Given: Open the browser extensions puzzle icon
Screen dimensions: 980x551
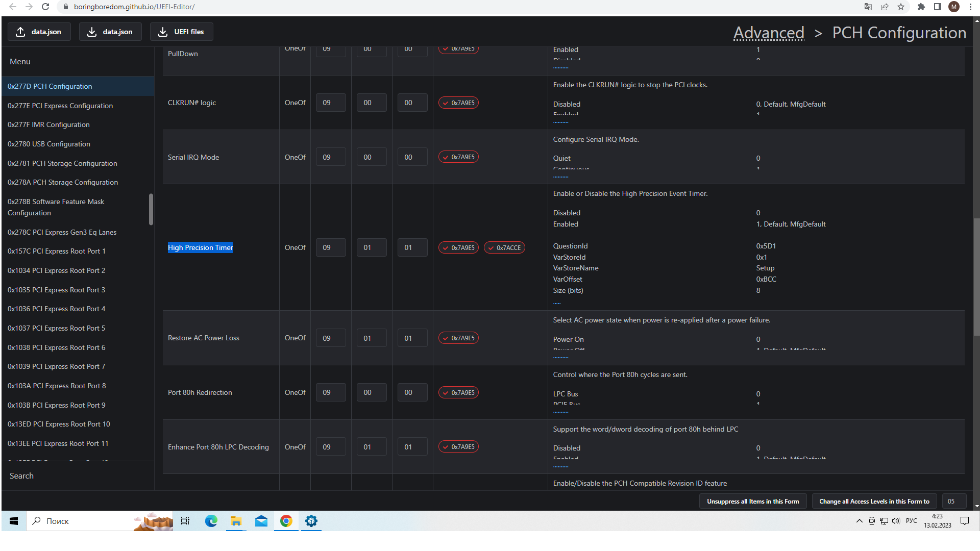Looking at the screenshot, I should tap(921, 7).
